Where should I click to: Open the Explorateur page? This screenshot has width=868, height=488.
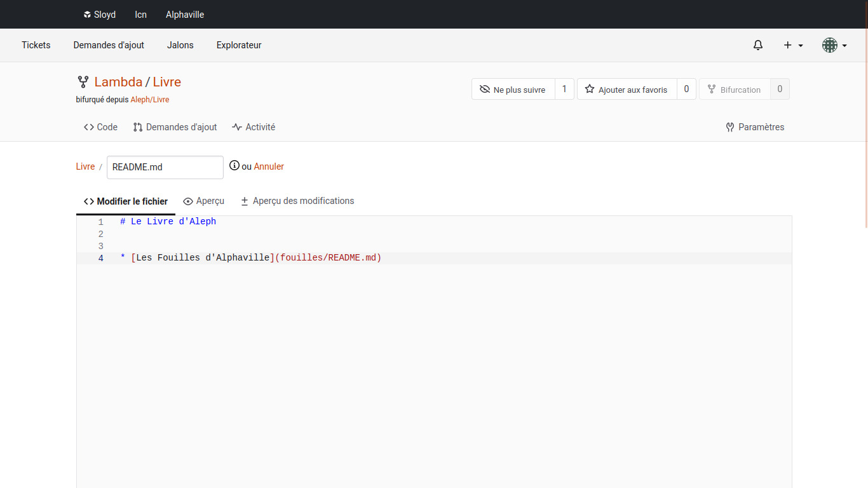239,45
